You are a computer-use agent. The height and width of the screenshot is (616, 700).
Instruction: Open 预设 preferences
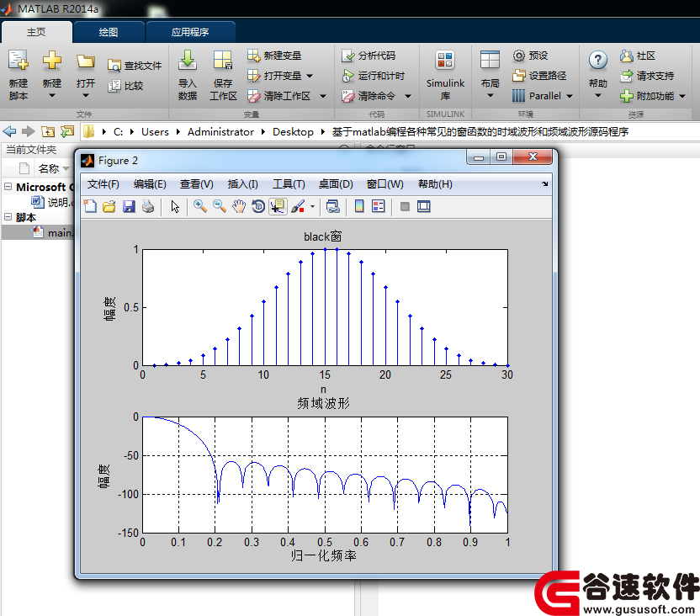click(x=530, y=56)
